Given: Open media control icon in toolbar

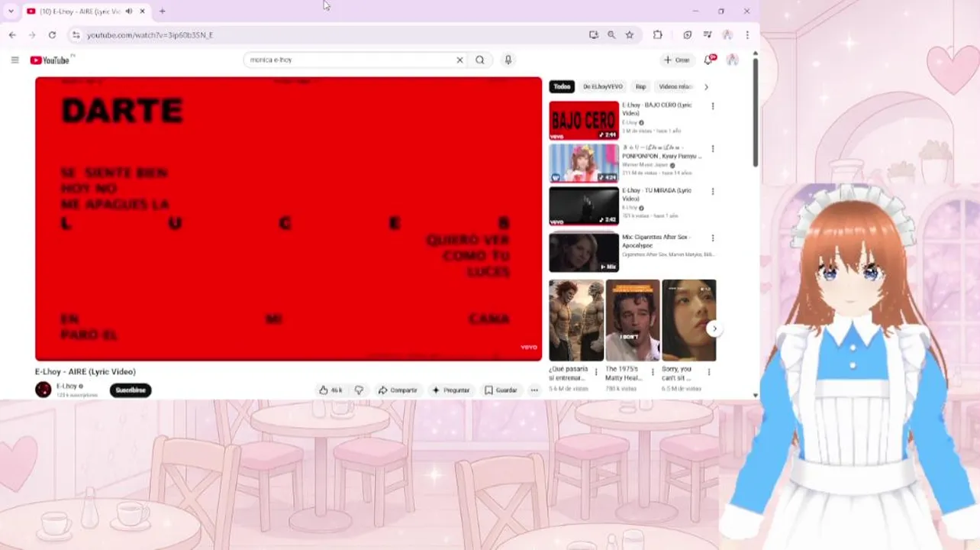Looking at the screenshot, I should point(708,35).
